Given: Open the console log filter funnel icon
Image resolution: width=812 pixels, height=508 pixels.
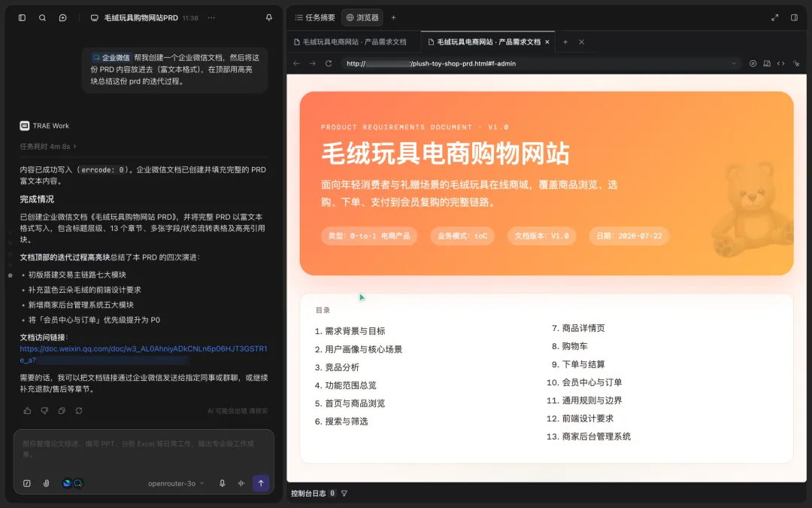Looking at the screenshot, I should [344, 494].
